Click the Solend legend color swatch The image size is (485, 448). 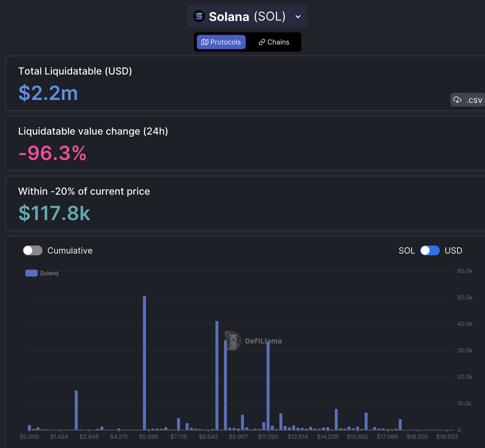32,273
